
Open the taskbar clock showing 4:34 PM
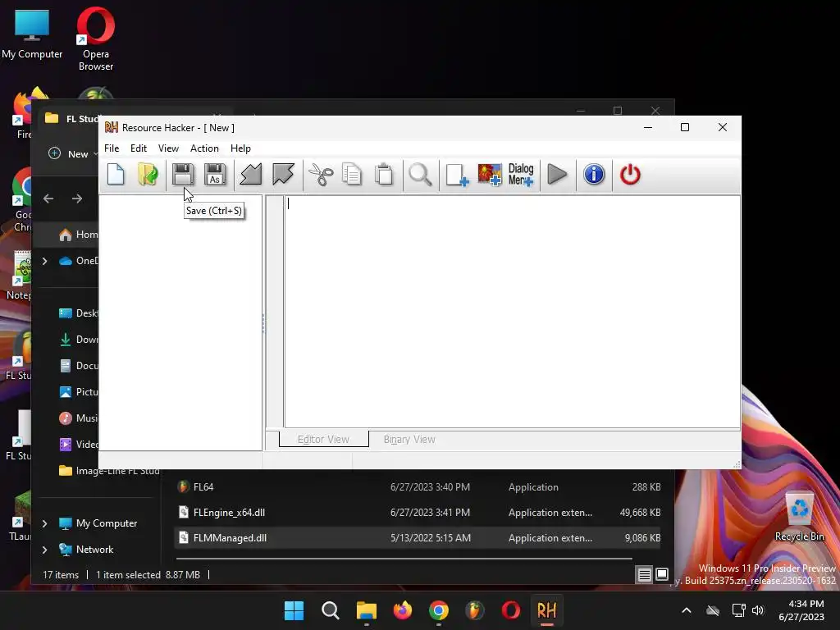(x=801, y=610)
